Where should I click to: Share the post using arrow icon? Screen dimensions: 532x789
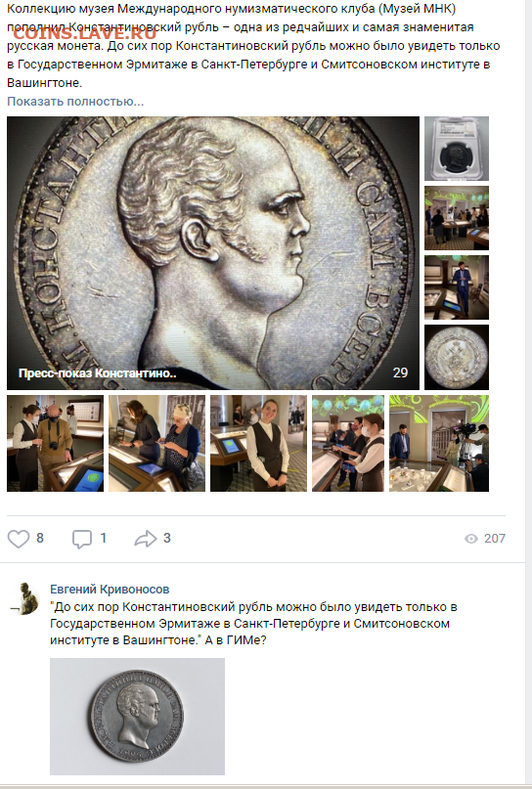point(146,539)
